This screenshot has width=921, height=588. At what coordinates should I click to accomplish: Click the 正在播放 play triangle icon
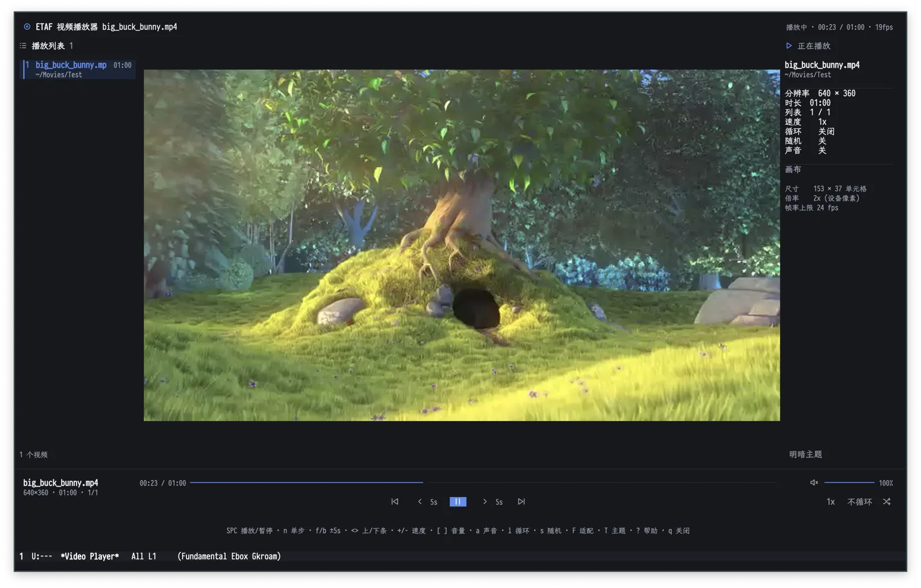coord(789,45)
